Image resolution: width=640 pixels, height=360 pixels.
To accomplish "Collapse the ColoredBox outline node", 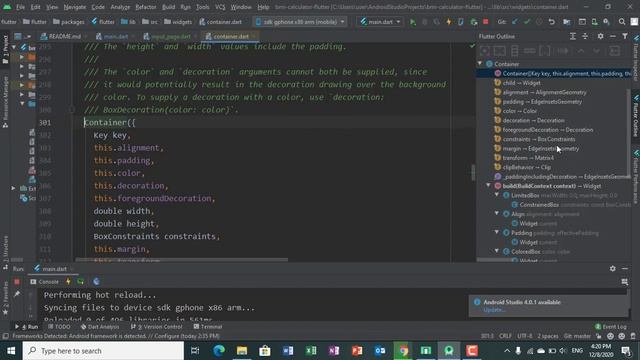I will (x=497, y=251).
